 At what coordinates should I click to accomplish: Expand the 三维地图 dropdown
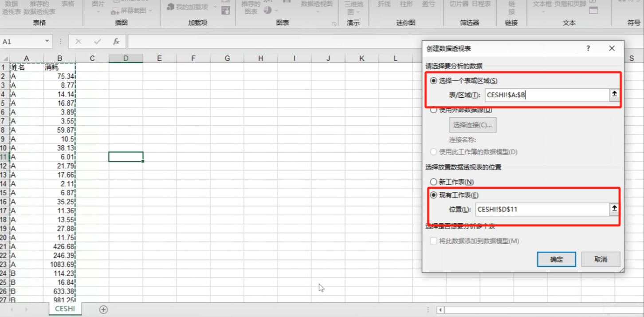point(358,12)
